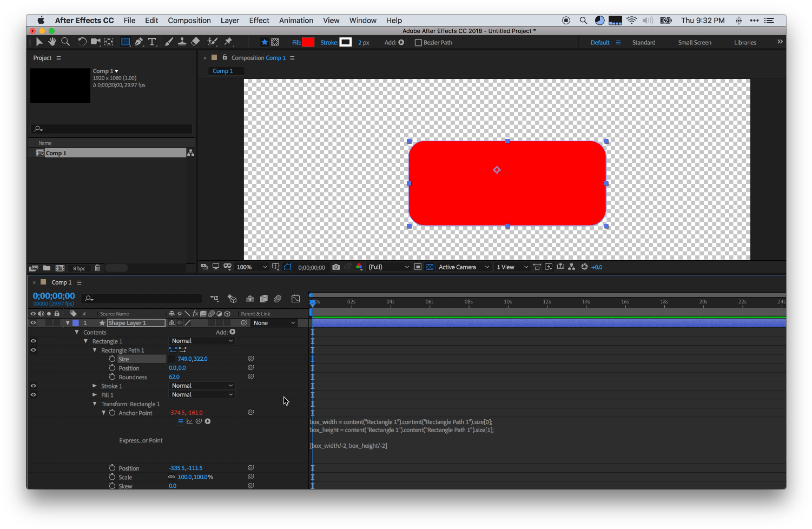Image resolution: width=812 pixels, height=529 pixels.
Task: Enable the Bezier Path checkbox
Action: [418, 42]
